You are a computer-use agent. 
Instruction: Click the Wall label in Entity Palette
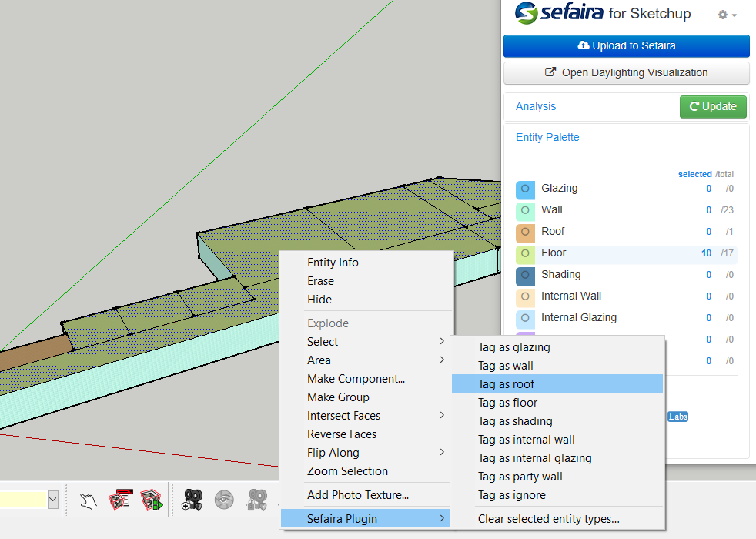pyautogui.click(x=551, y=209)
